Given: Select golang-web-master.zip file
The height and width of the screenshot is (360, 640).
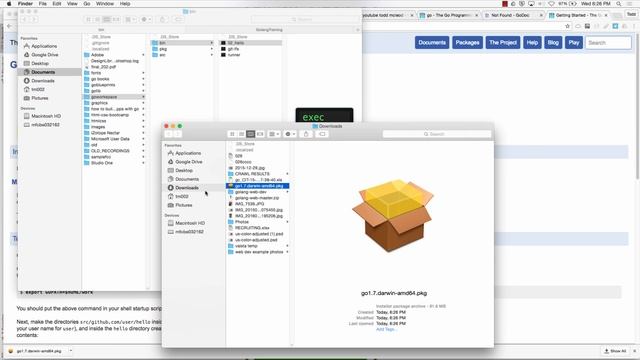Looking at the screenshot, I should (x=257, y=198).
